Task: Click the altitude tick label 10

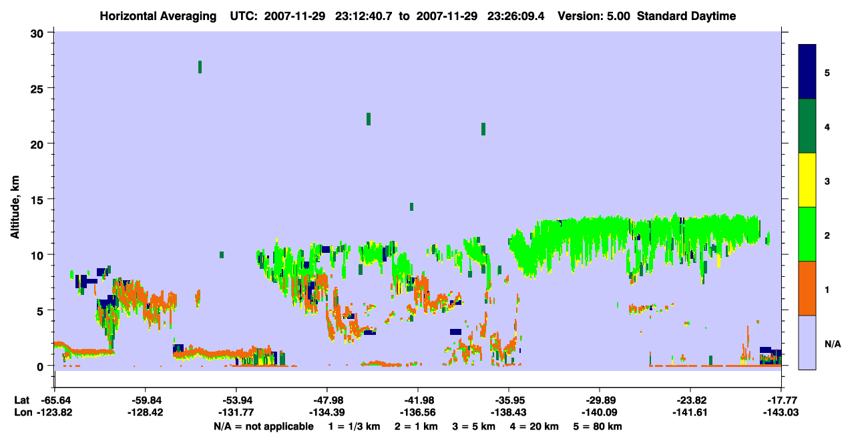Action: pos(39,254)
